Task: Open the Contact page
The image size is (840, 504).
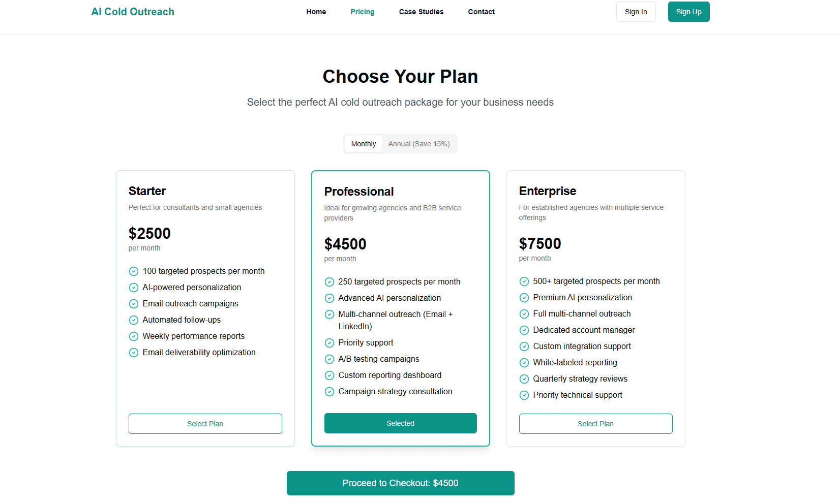Action: (x=481, y=12)
